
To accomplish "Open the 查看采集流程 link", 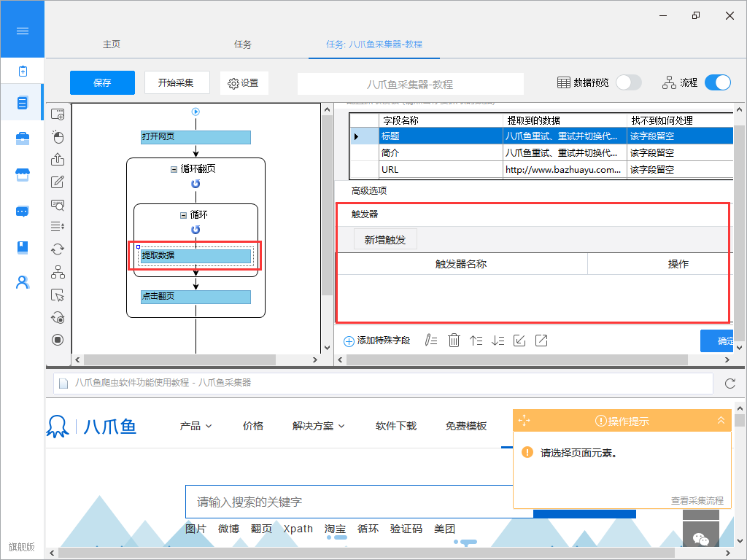I will 697,500.
